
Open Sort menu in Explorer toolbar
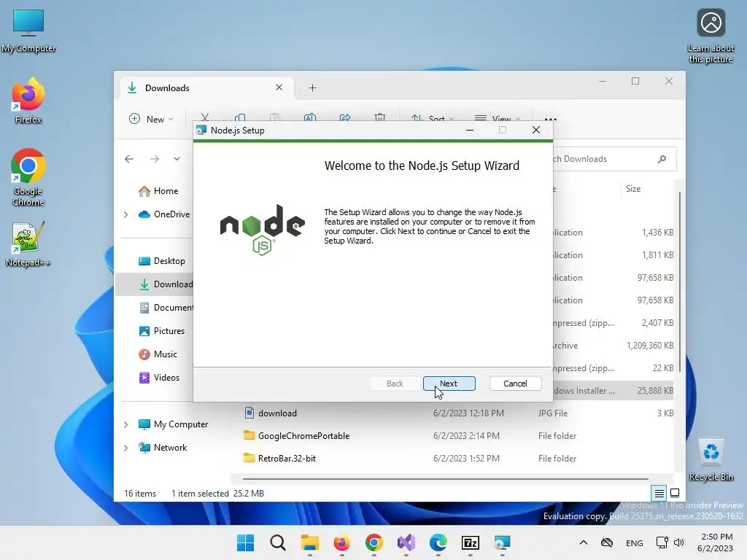432,118
